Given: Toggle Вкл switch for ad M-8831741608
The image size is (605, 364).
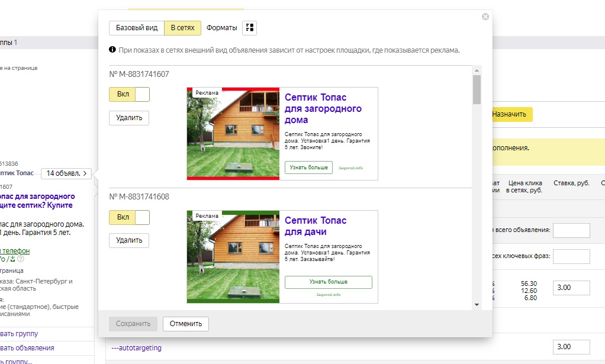Looking at the screenshot, I should click(x=129, y=217).
